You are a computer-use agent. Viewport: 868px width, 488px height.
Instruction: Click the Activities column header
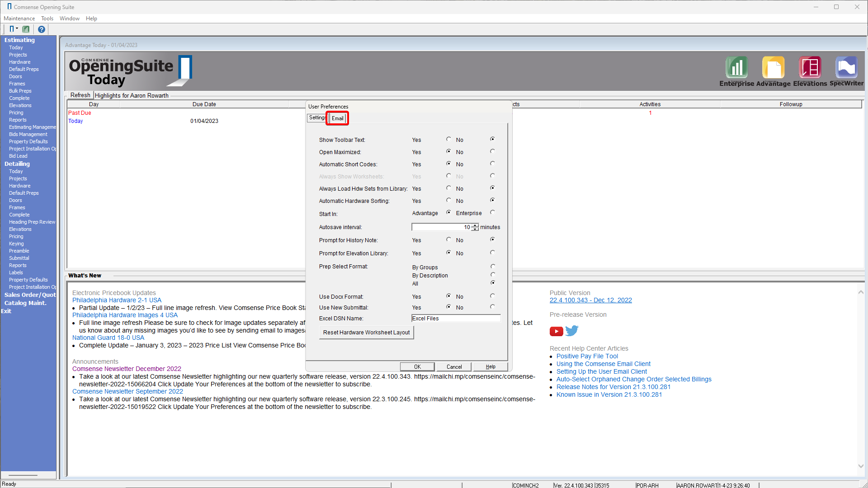pos(650,104)
